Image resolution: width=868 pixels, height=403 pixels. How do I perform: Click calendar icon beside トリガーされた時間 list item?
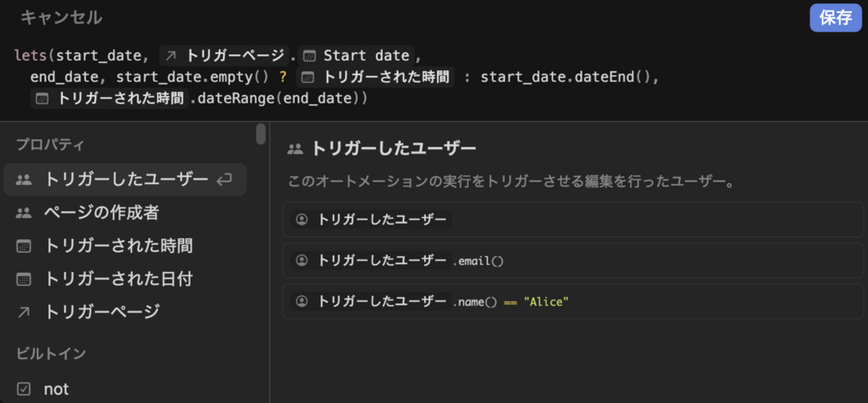tap(23, 246)
